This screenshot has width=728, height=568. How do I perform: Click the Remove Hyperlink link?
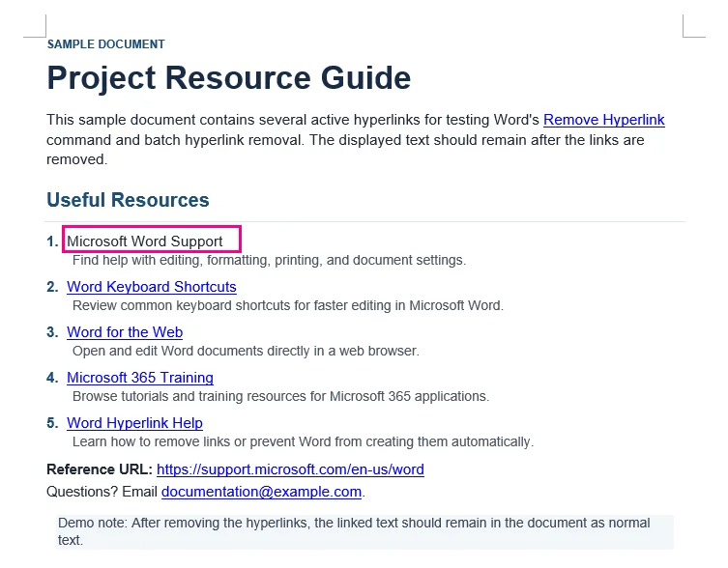click(603, 120)
